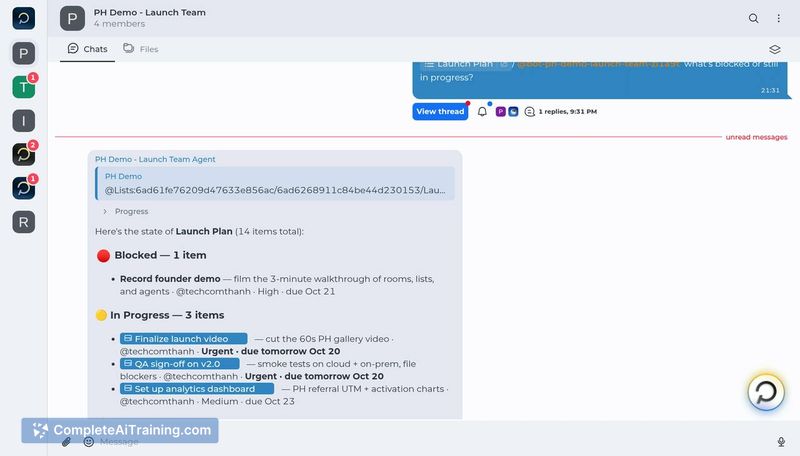Click the microphone icon

[x=781, y=442]
